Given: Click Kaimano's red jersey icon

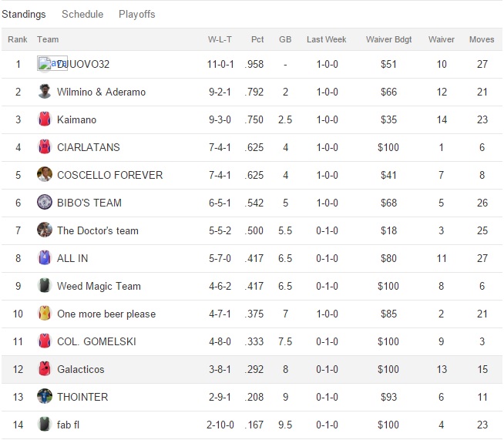Looking at the screenshot, I should (45, 119).
